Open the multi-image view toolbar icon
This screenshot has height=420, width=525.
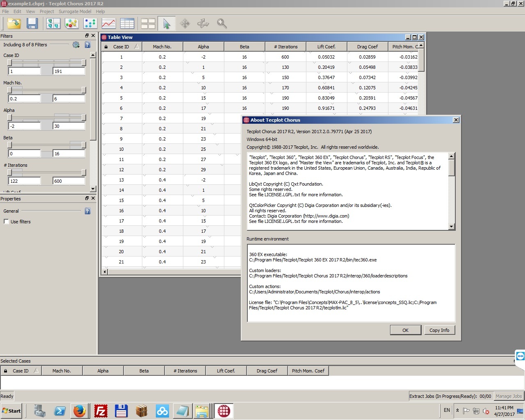click(x=54, y=24)
